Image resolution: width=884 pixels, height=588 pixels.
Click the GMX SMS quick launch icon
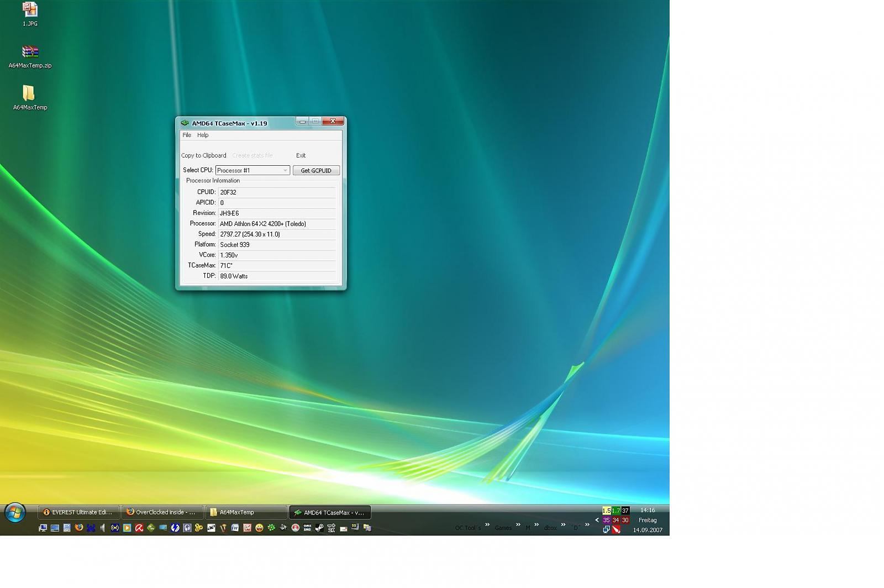(x=307, y=528)
